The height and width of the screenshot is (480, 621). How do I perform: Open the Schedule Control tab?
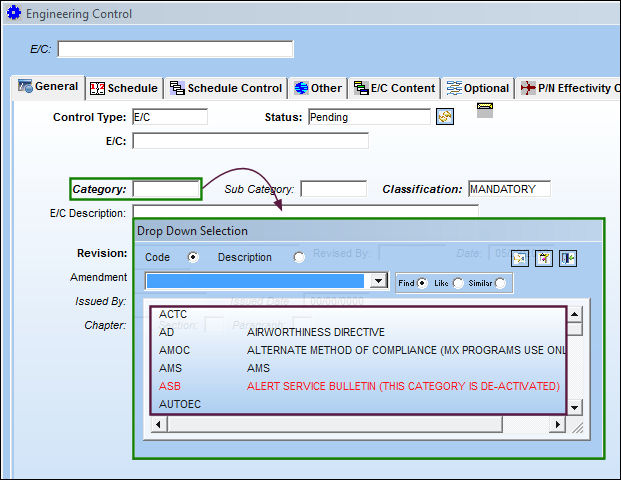pos(226,88)
